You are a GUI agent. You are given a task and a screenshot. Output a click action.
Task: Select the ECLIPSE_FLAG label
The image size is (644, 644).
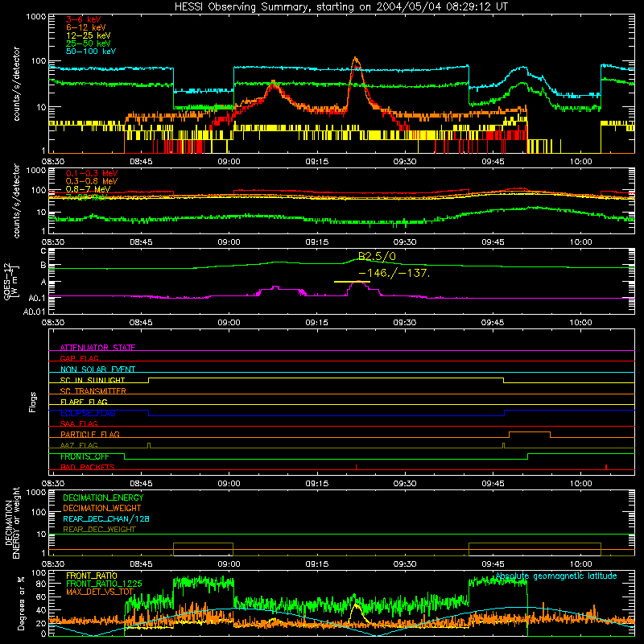point(88,413)
